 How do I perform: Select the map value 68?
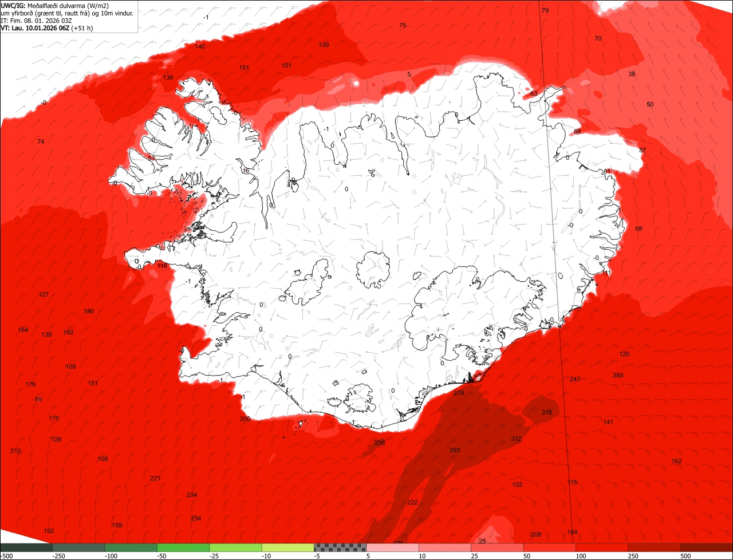click(x=577, y=132)
